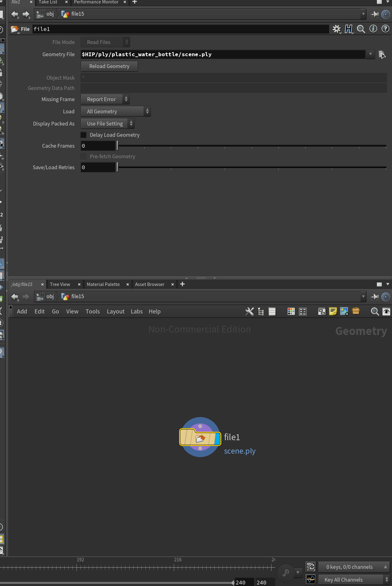Image resolution: width=392 pixels, height=586 pixels.
Task: Open the Tree View tab
Action: tap(60, 284)
